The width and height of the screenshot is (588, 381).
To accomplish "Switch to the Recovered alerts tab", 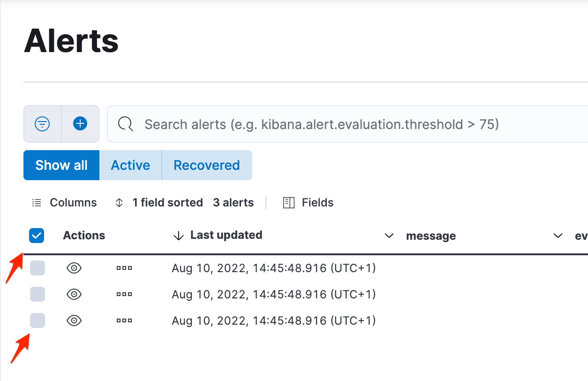I will pyautogui.click(x=207, y=165).
